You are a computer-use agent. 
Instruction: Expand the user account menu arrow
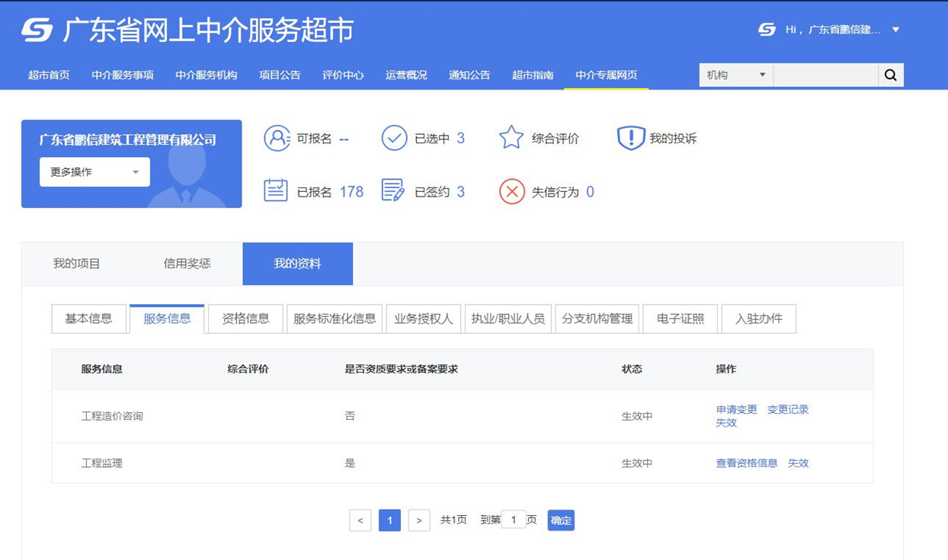(x=896, y=30)
